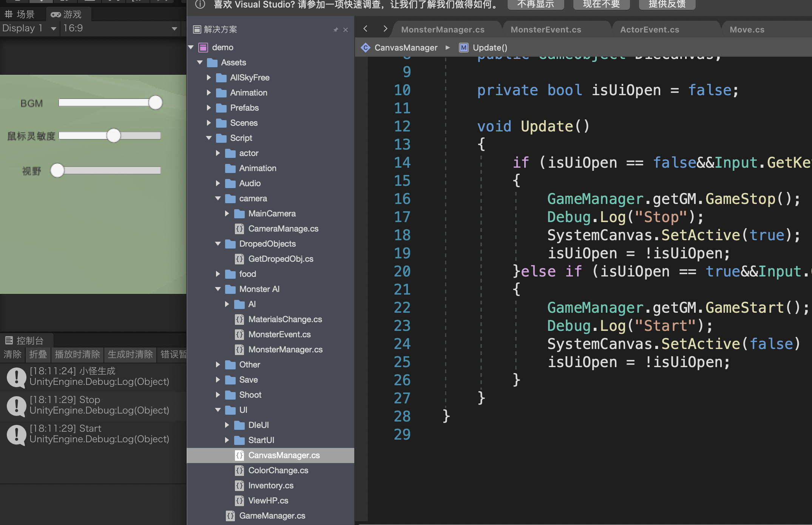Collapse the Monster AI folder
Screen dimensions: 812x525
click(218, 289)
